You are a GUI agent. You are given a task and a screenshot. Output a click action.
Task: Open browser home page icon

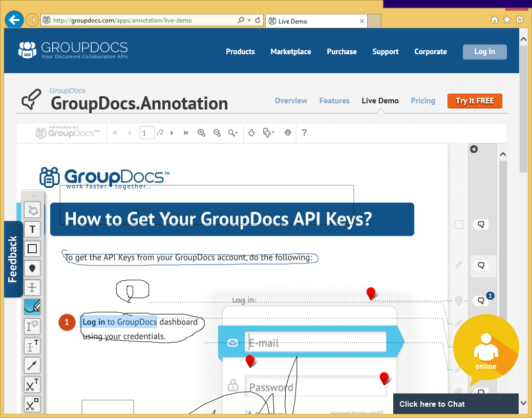[x=495, y=20]
